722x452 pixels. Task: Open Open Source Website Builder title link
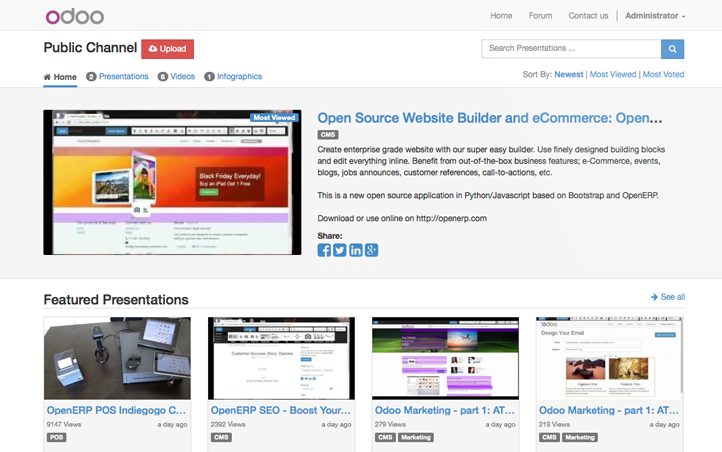490,118
